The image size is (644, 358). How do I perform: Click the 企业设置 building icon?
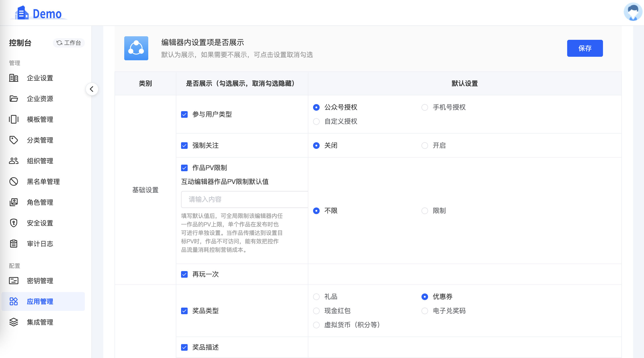pyautogui.click(x=14, y=78)
